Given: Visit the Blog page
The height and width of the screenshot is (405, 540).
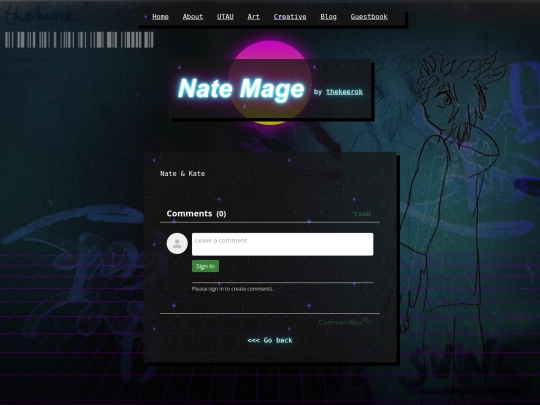Looking at the screenshot, I should coord(328,17).
